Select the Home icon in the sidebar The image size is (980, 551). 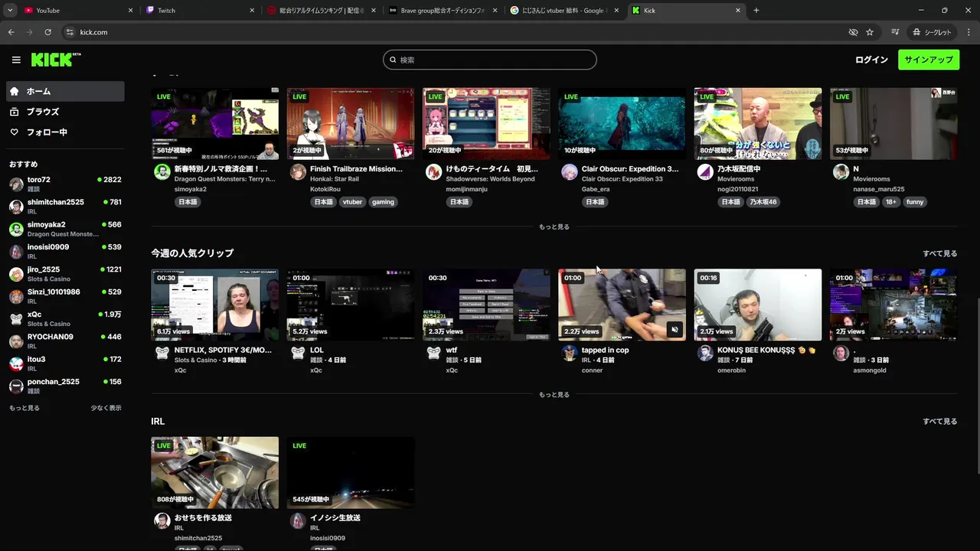coord(15,91)
